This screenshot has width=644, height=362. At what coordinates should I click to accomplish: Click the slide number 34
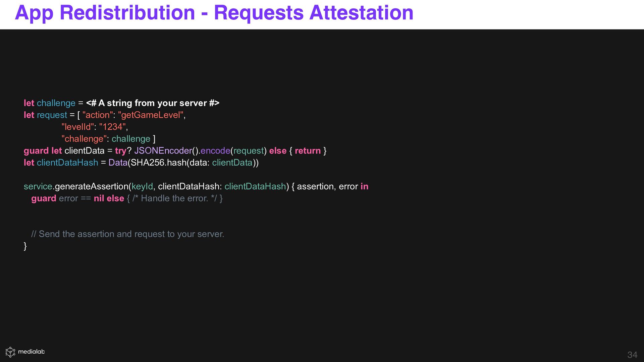click(632, 355)
